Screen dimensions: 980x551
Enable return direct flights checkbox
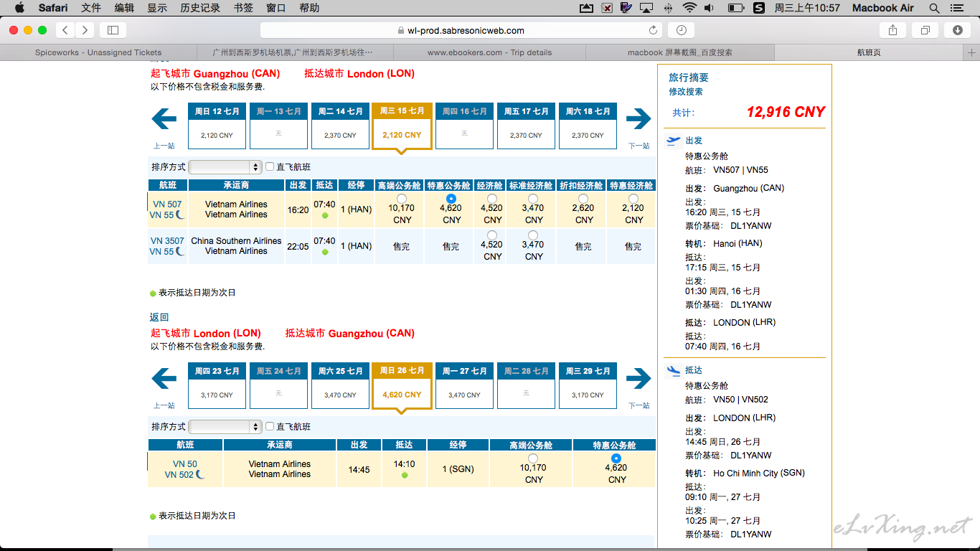coord(270,426)
